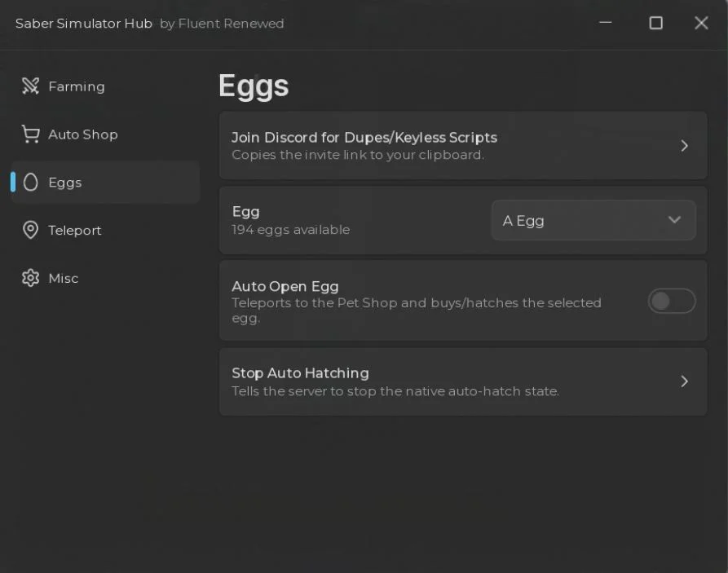Screen dimensions: 728x573
Task: Click chevron arrow in A Egg dropdown
Action: (674, 219)
